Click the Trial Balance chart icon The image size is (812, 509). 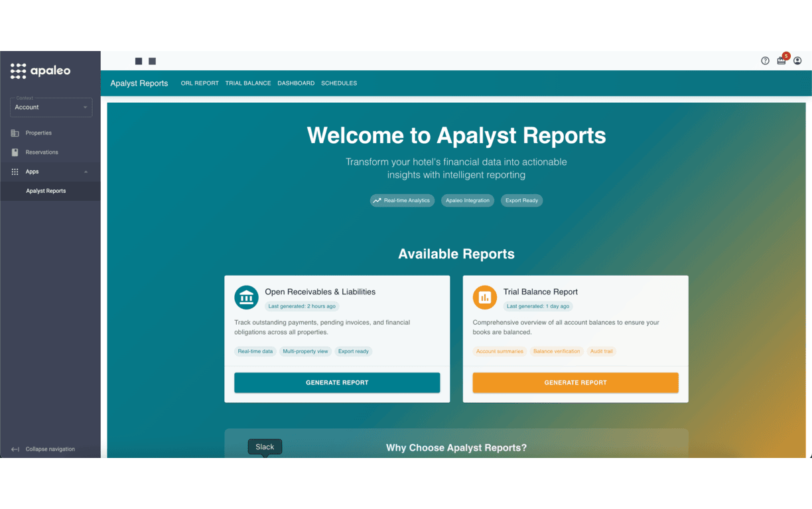pos(485,298)
